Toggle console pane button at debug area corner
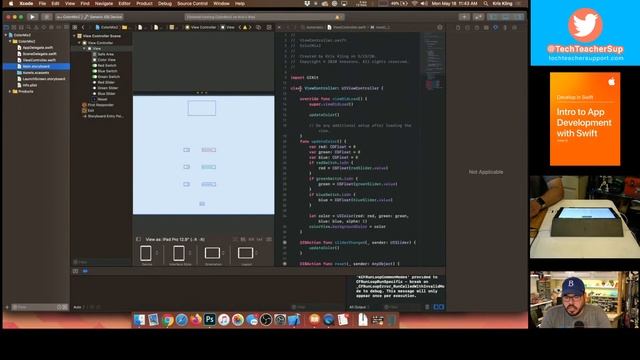 pos(441,307)
